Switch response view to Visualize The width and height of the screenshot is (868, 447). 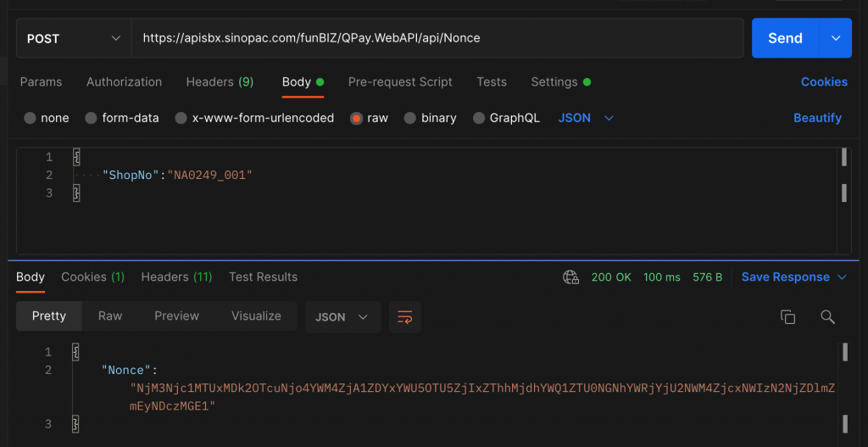click(256, 316)
